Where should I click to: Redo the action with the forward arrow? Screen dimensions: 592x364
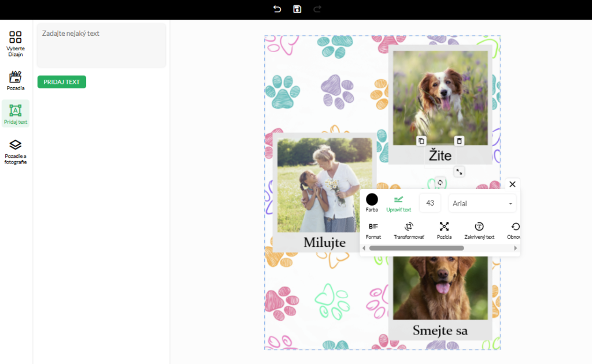click(x=317, y=9)
